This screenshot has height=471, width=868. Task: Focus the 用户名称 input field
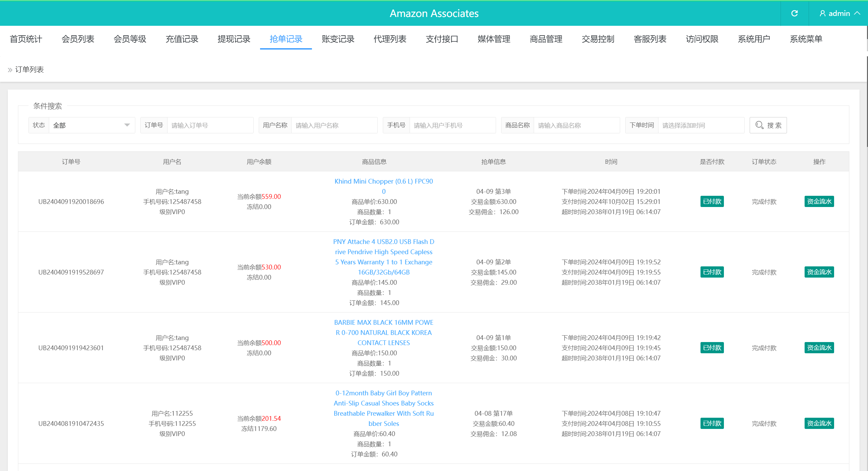click(334, 125)
